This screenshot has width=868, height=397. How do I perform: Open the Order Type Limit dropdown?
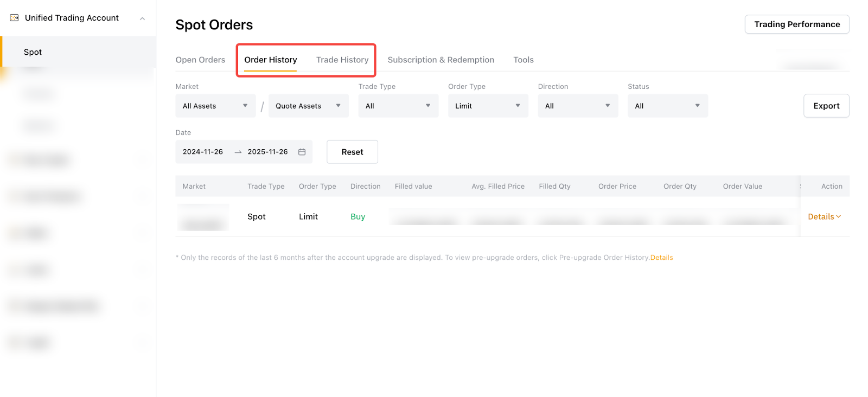488,106
